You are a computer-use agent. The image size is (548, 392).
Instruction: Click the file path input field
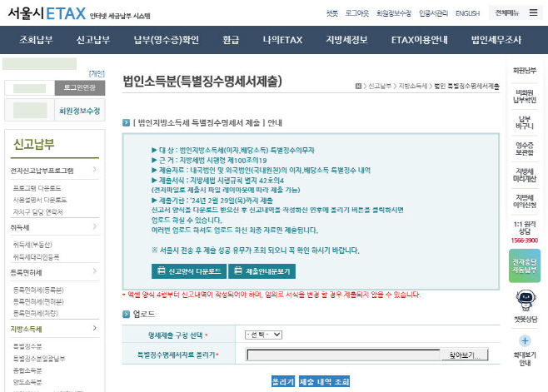[344, 355]
